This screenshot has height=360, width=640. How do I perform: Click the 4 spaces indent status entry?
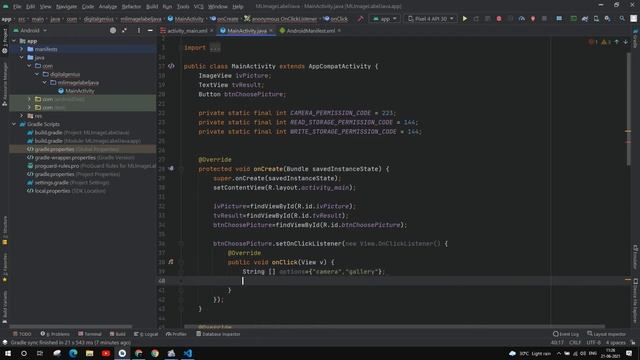point(616,343)
